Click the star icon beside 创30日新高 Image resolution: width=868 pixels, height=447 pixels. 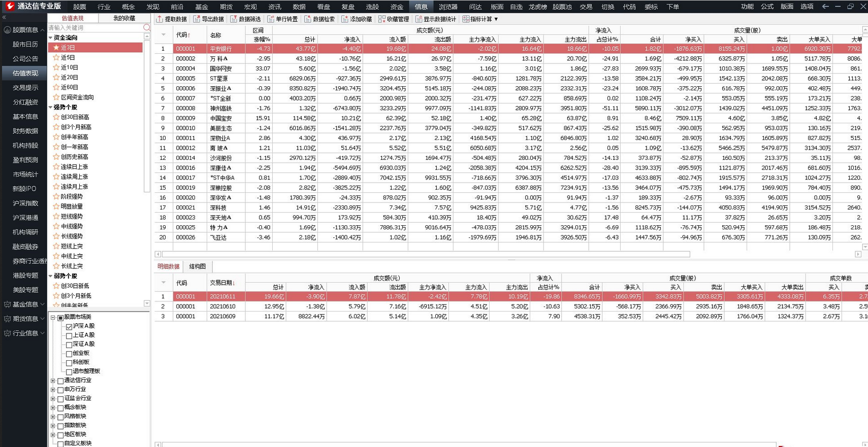coord(56,117)
